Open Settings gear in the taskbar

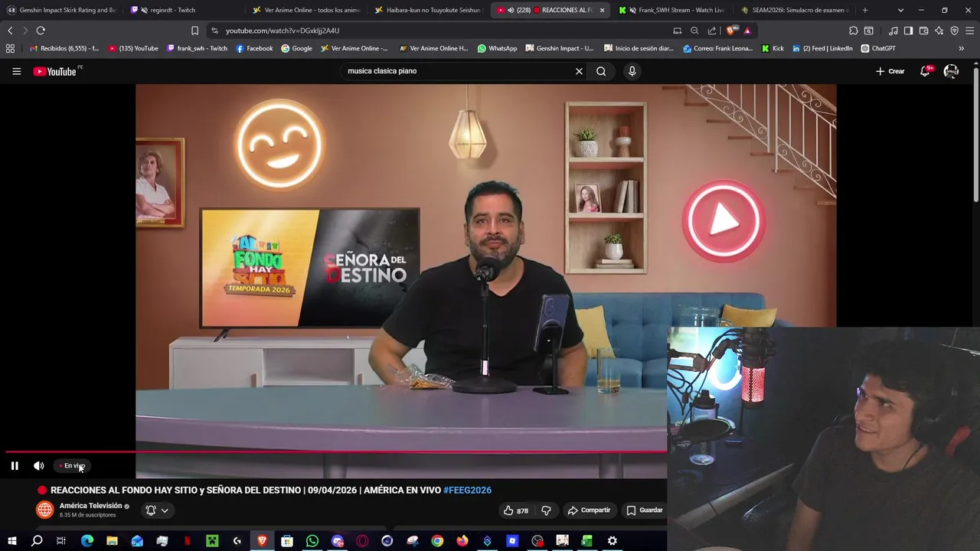(612, 541)
